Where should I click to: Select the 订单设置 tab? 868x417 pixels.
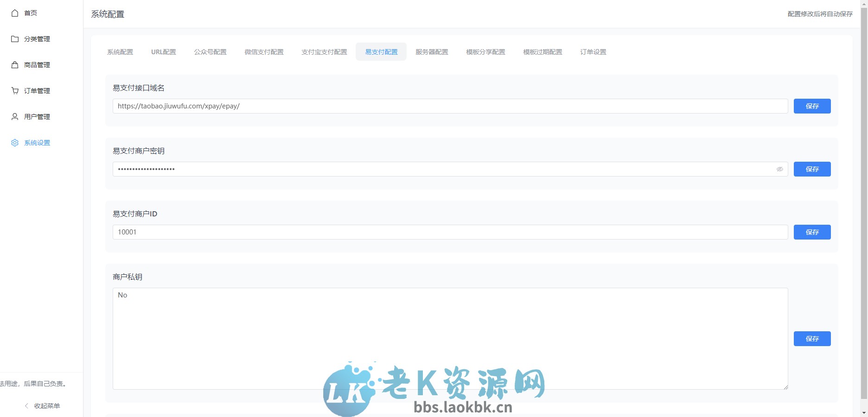coord(593,52)
